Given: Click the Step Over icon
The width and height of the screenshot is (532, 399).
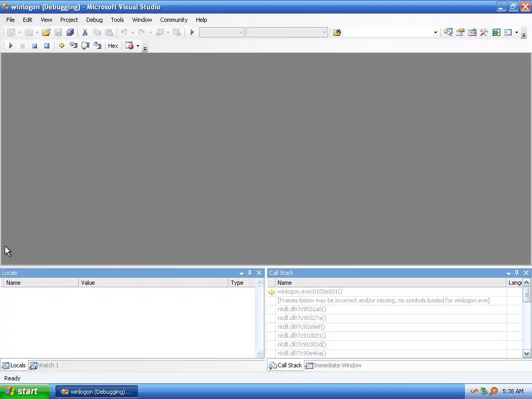Looking at the screenshot, I should coord(86,46).
